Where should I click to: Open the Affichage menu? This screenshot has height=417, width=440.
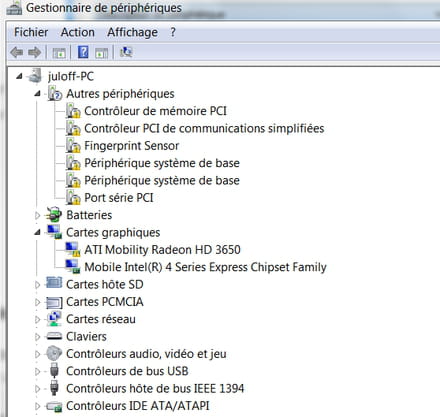pyautogui.click(x=132, y=32)
